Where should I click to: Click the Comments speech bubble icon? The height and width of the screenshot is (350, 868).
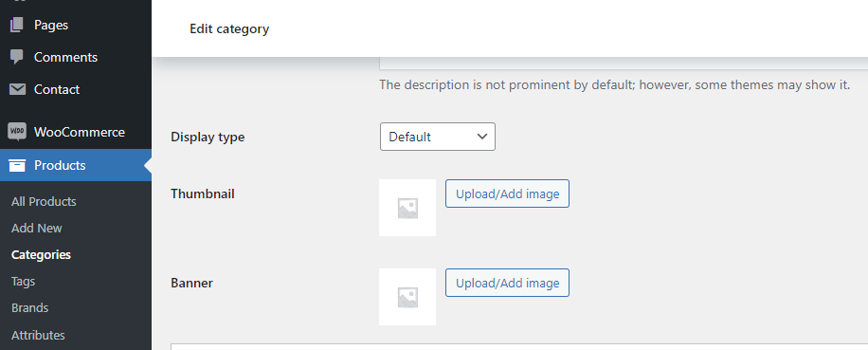coord(17,57)
